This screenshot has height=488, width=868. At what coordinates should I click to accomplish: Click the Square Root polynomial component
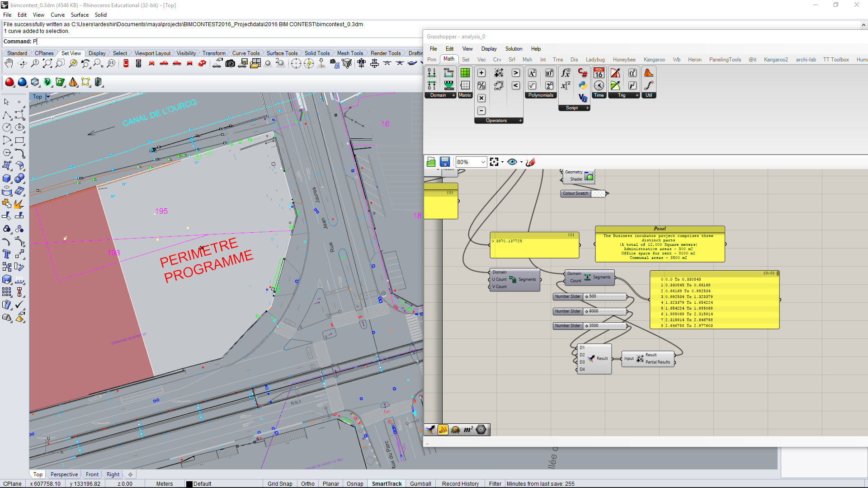tap(532, 85)
